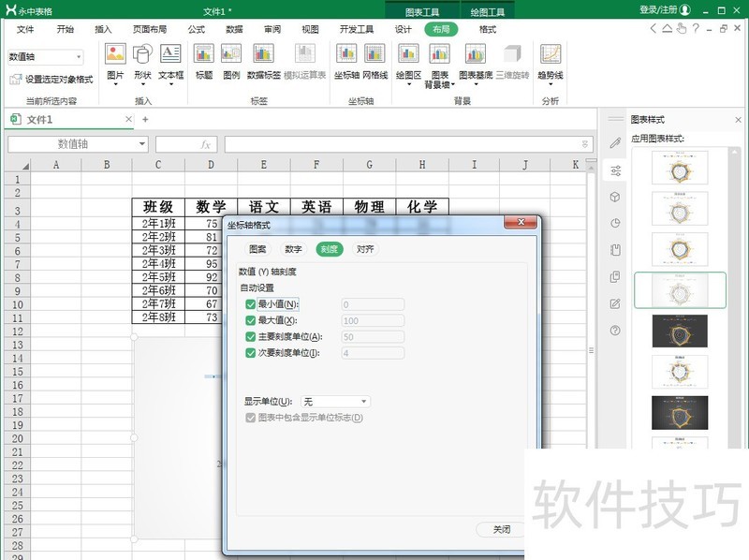Close the 图表样式 side panel
This screenshot has height=560, width=749.
738,120
